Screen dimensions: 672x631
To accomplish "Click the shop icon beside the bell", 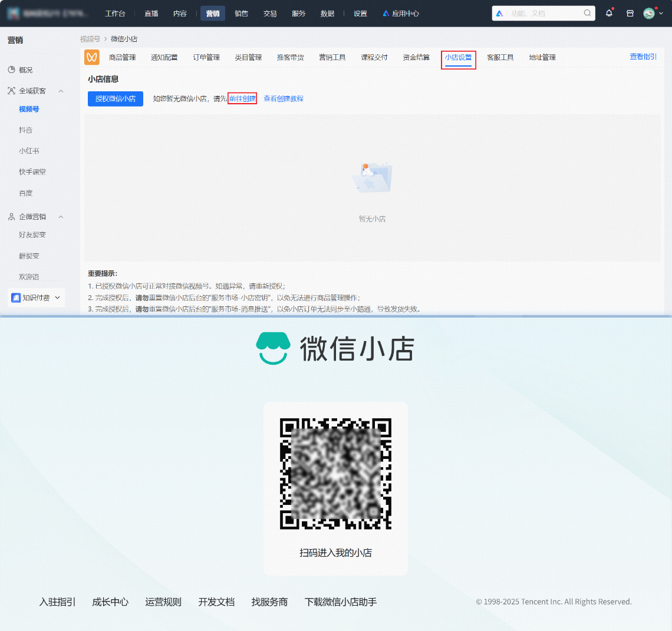I will (630, 14).
